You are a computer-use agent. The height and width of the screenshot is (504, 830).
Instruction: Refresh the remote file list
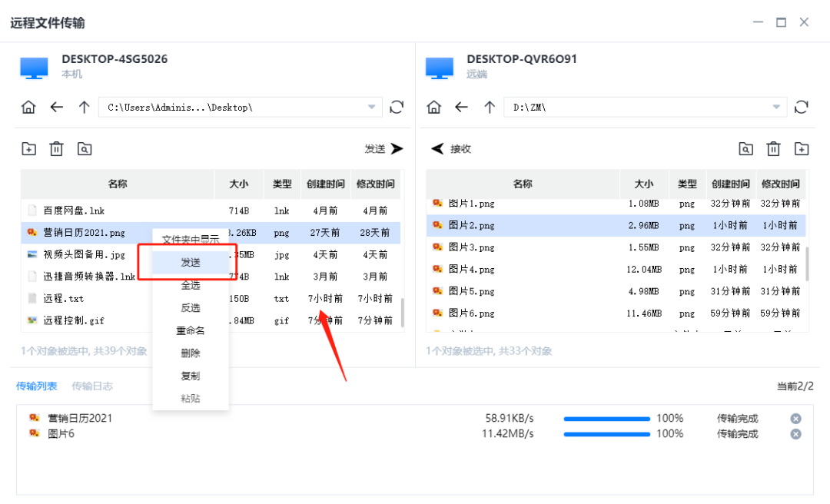click(x=802, y=108)
